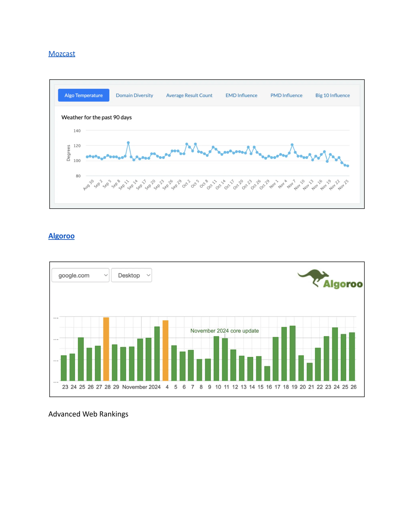Click 'Weather for the past 90 days' heading
This screenshot has height=532, width=411.
pos(96,117)
